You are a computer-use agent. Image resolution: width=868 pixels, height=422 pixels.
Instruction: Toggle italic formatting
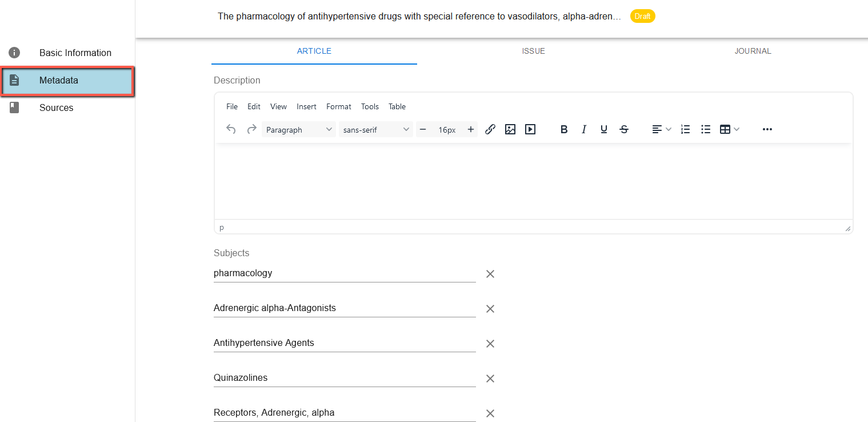(x=584, y=129)
